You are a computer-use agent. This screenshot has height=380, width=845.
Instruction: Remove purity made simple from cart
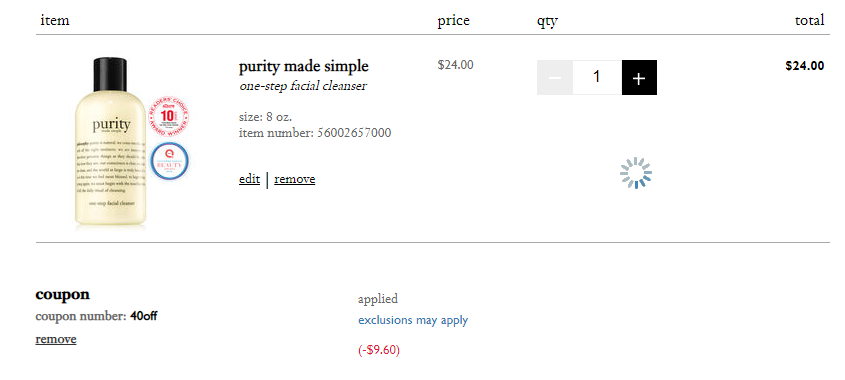294,179
